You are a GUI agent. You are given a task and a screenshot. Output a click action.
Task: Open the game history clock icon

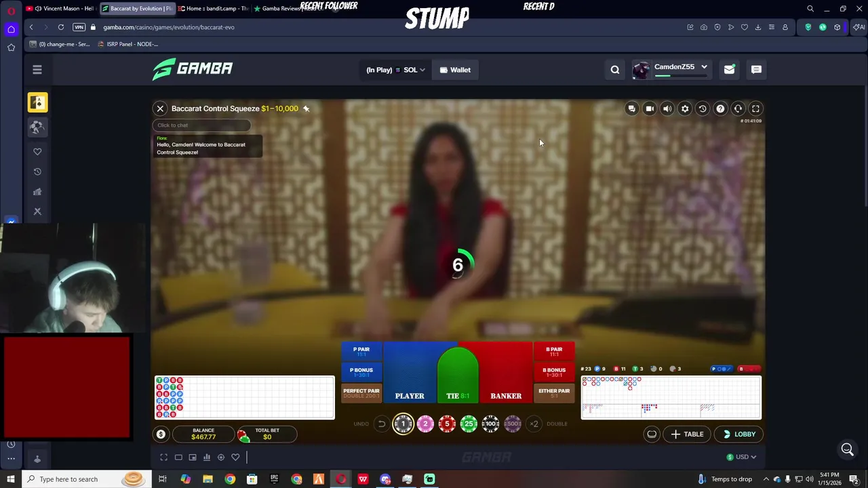703,108
